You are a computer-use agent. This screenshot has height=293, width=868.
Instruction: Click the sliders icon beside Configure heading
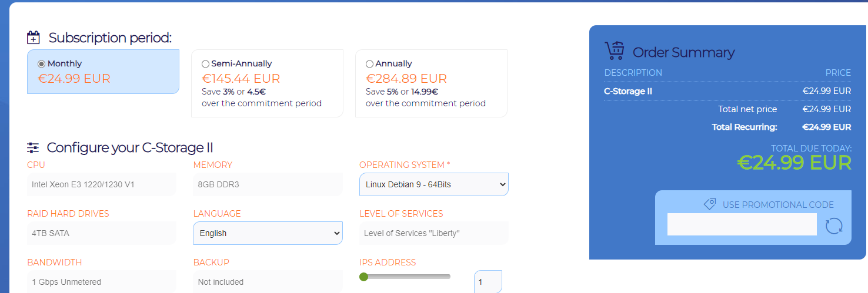click(x=33, y=147)
